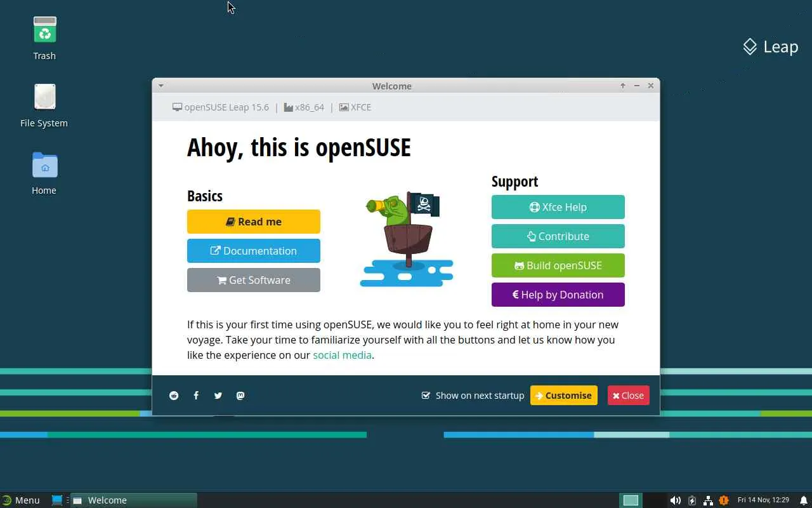Open the power manager battery icon
This screenshot has width=812, height=508.
point(692,500)
